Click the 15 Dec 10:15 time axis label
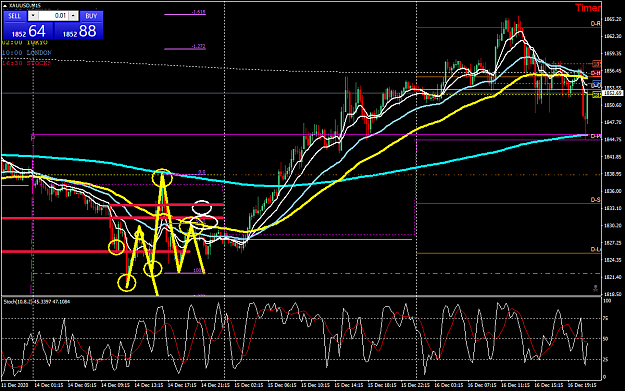 (316, 385)
